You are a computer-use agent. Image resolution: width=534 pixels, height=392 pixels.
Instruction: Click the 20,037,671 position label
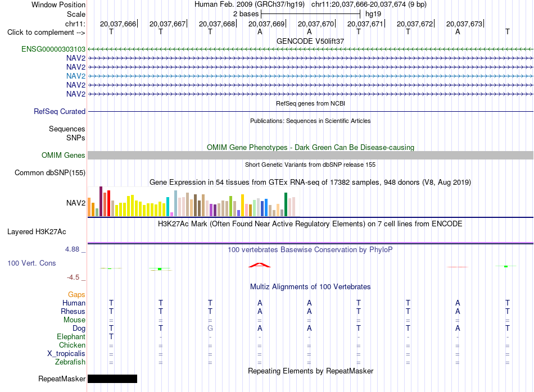click(x=365, y=24)
